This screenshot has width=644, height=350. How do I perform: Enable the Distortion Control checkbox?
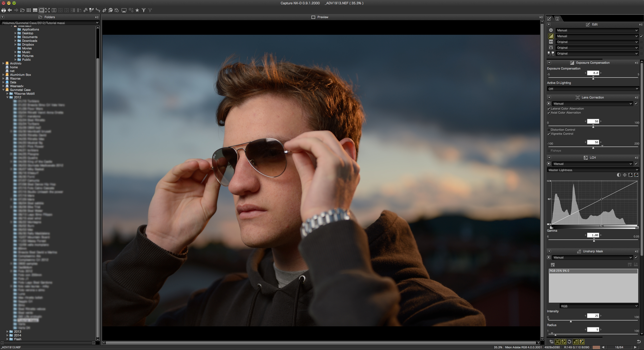[549, 130]
